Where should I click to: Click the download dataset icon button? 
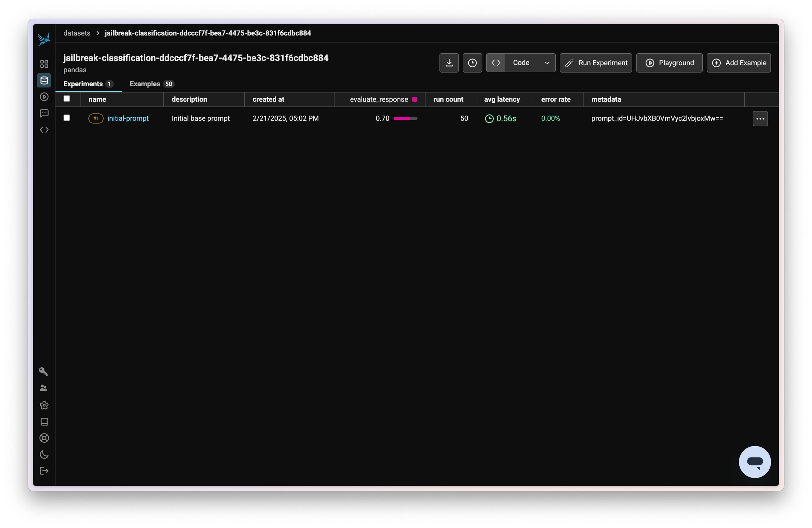449,63
